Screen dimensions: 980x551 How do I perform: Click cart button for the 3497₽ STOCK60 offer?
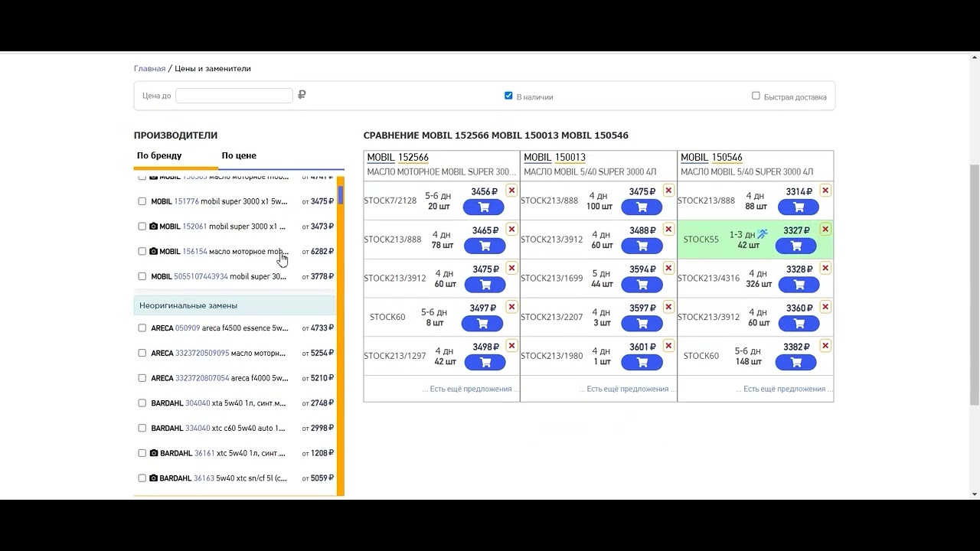[x=483, y=324]
